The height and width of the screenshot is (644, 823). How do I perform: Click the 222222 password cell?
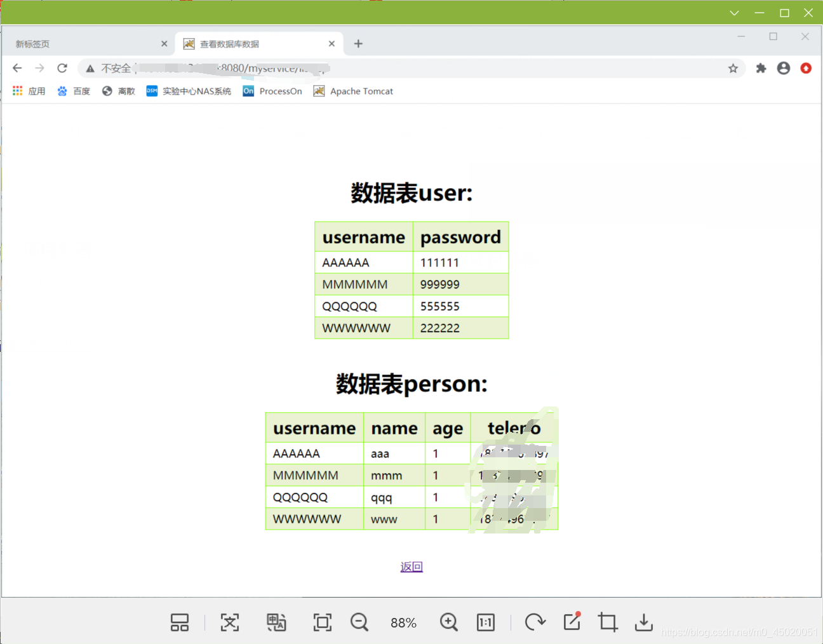[x=461, y=328]
